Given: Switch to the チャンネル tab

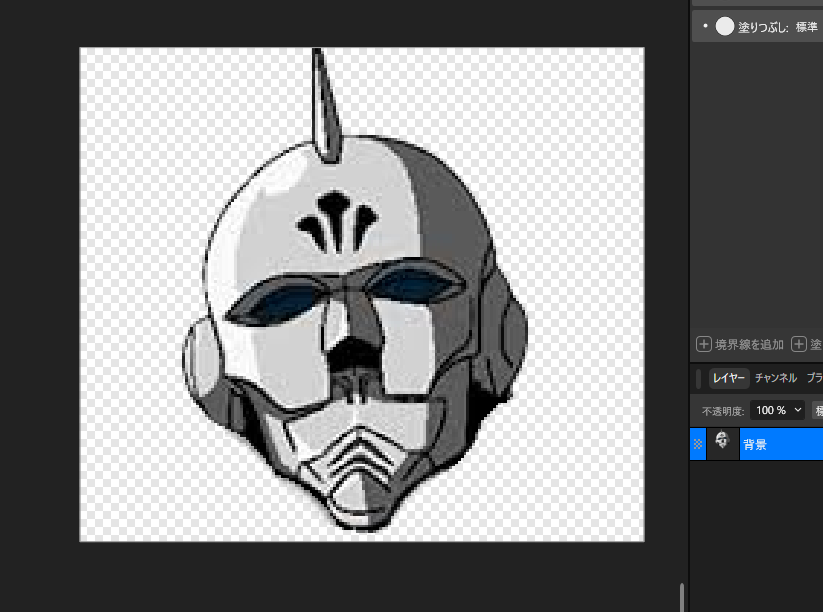Looking at the screenshot, I should pyautogui.click(x=776, y=378).
